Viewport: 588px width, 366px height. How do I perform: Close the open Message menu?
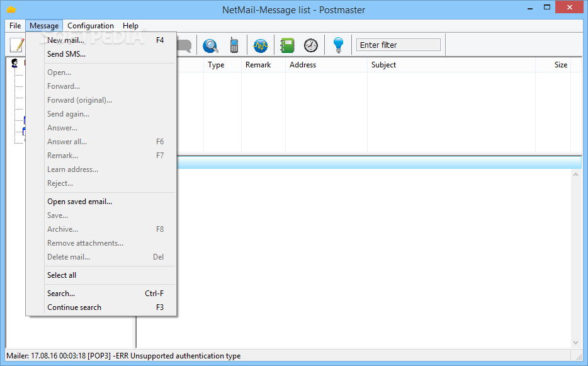coord(44,26)
